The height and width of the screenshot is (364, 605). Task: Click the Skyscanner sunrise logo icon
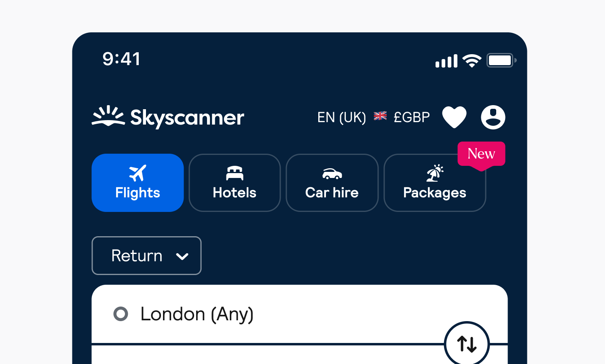108,116
